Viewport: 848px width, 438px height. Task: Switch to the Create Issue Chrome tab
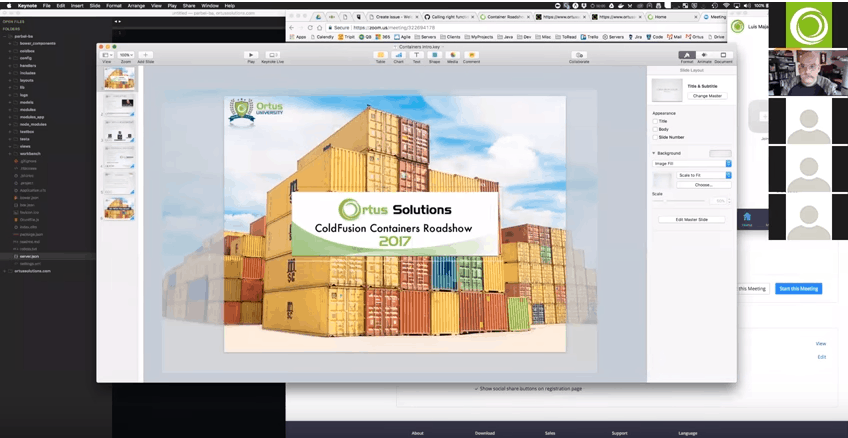[x=393, y=17]
